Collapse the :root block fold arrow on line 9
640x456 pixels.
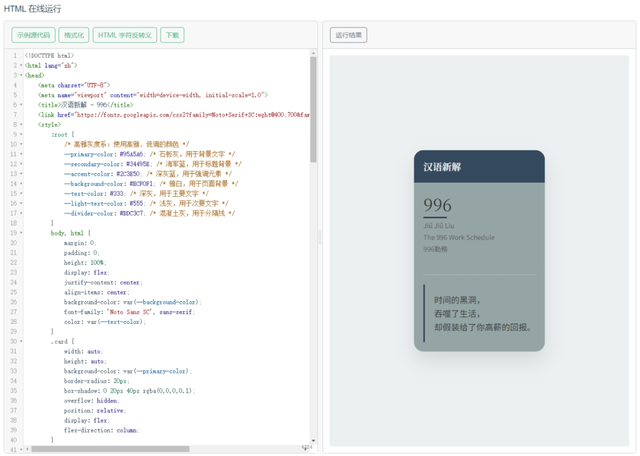tap(21, 134)
